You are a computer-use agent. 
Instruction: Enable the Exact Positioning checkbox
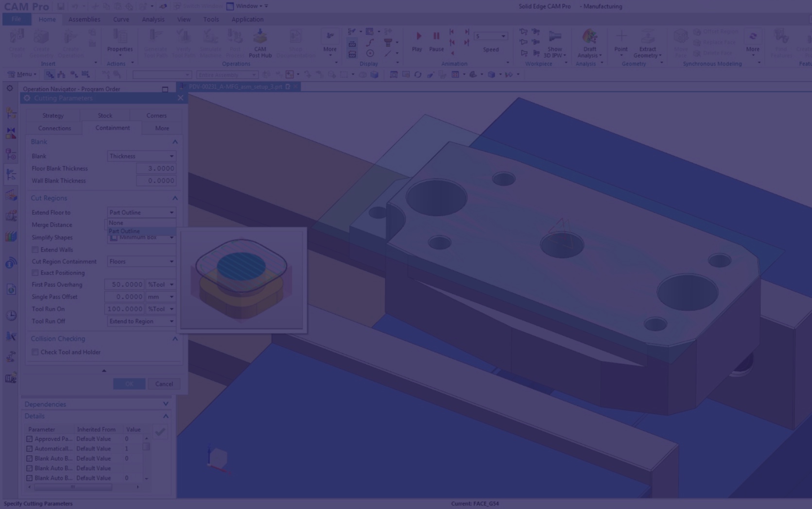[x=35, y=273]
